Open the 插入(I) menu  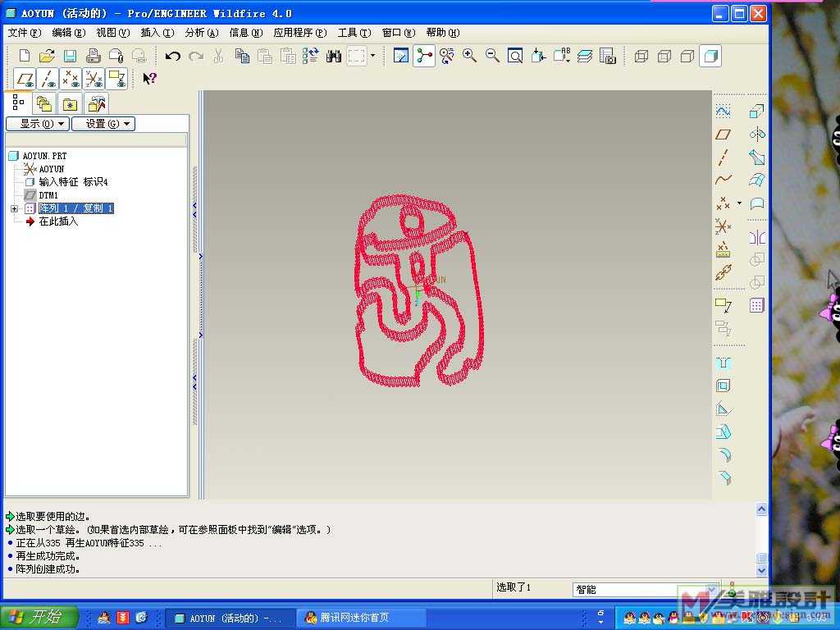(157, 33)
